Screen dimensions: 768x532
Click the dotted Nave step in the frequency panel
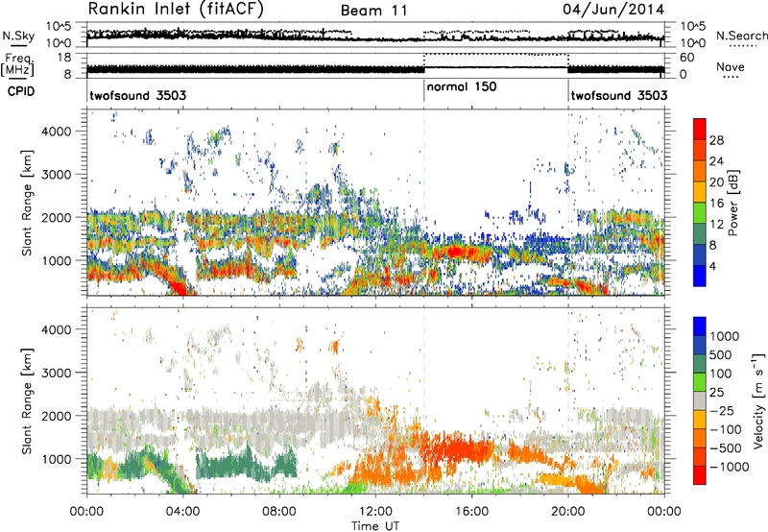(x=495, y=54)
